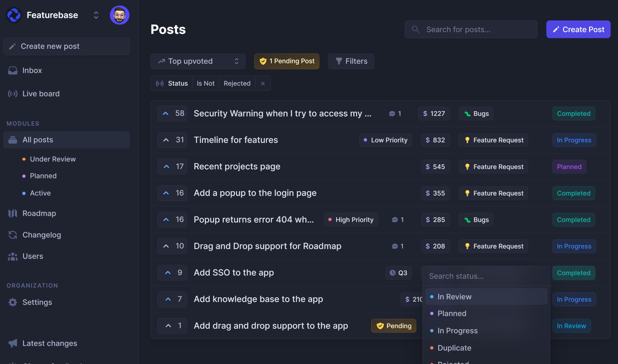Upvote Add a popup to the login page
Viewport: 618px width, 364px height.
coord(172,193)
